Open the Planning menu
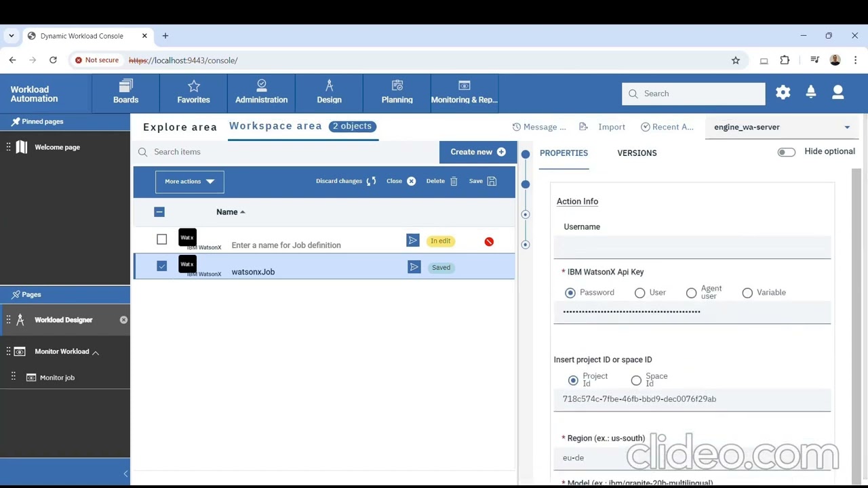868x488 pixels. (x=397, y=93)
